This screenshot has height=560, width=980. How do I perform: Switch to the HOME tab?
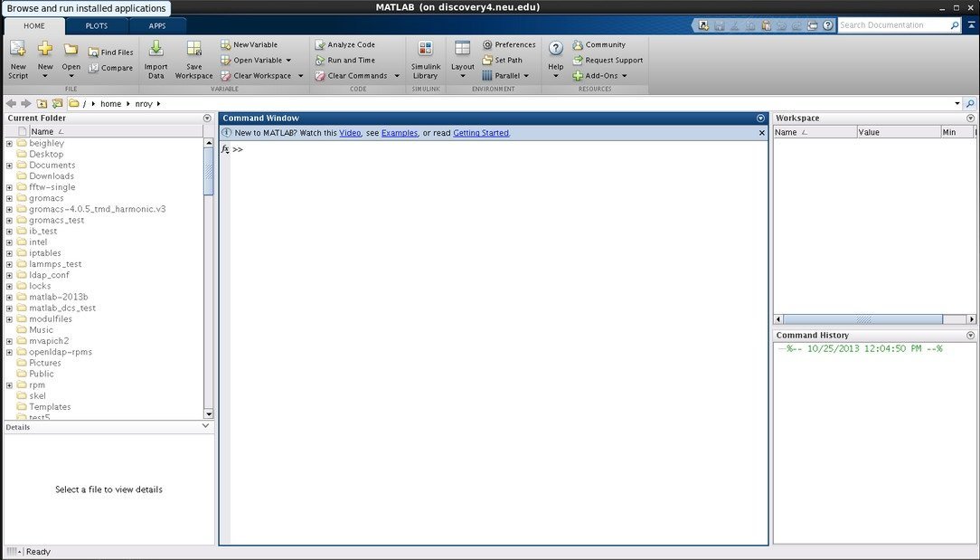tap(34, 25)
